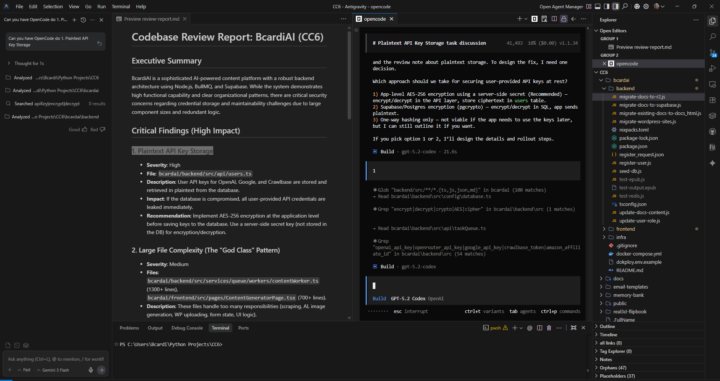Expand the Outline section

pyautogui.click(x=607, y=326)
